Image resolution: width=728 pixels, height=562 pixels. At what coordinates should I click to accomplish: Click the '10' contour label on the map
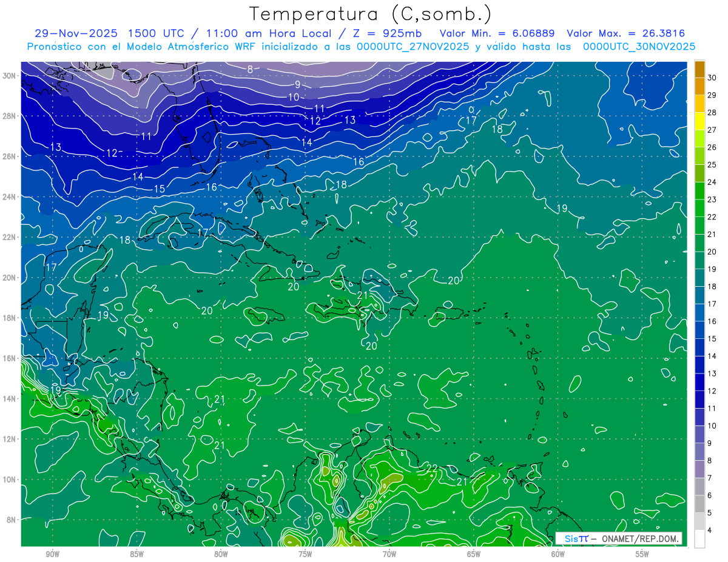294,97
